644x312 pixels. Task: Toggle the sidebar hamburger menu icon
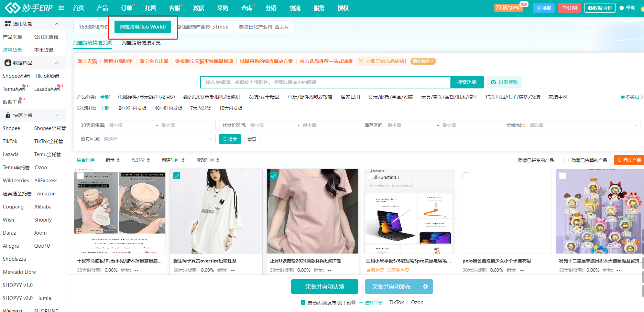point(61,8)
